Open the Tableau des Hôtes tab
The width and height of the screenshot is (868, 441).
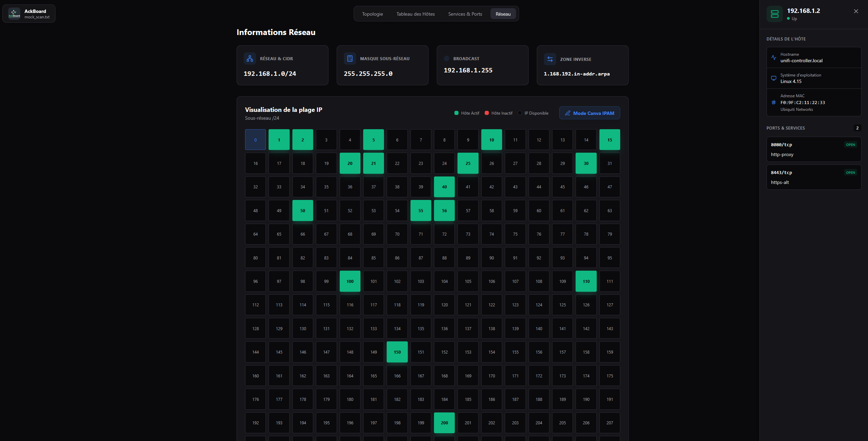pyautogui.click(x=416, y=14)
